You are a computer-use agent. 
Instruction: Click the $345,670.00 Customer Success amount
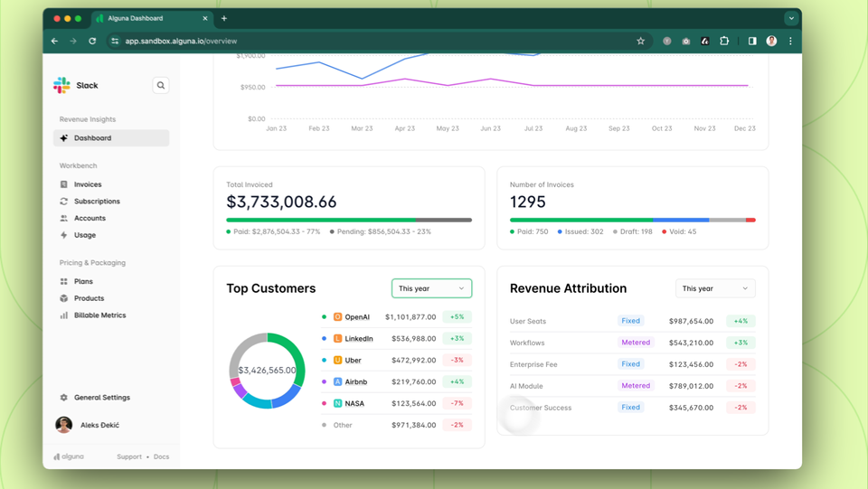click(x=691, y=408)
